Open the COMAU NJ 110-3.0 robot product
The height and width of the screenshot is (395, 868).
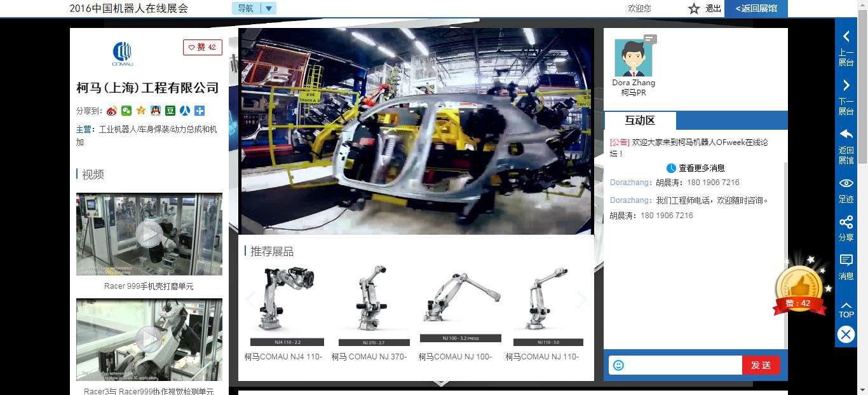[x=548, y=306]
